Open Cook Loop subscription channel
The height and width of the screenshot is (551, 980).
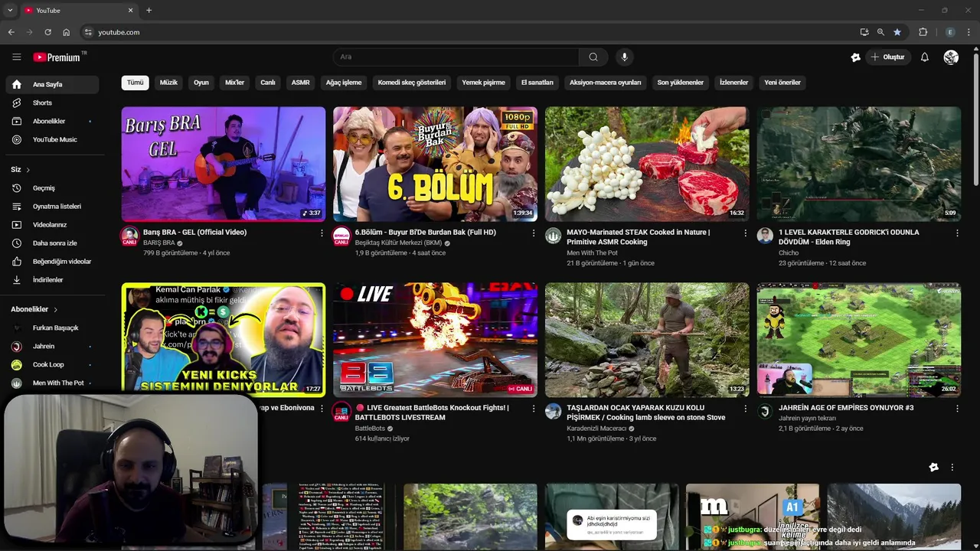click(x=52, y=364)
